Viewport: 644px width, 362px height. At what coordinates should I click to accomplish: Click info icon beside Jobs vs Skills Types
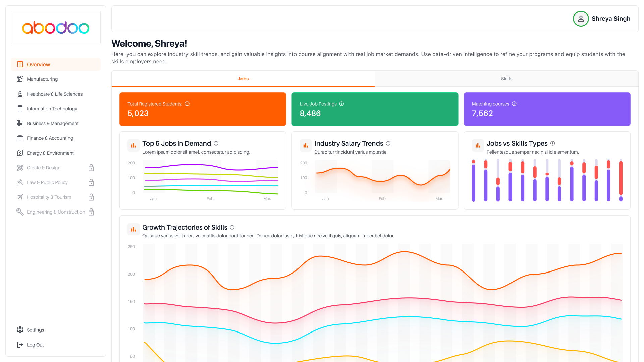click(x=552, y=143)
